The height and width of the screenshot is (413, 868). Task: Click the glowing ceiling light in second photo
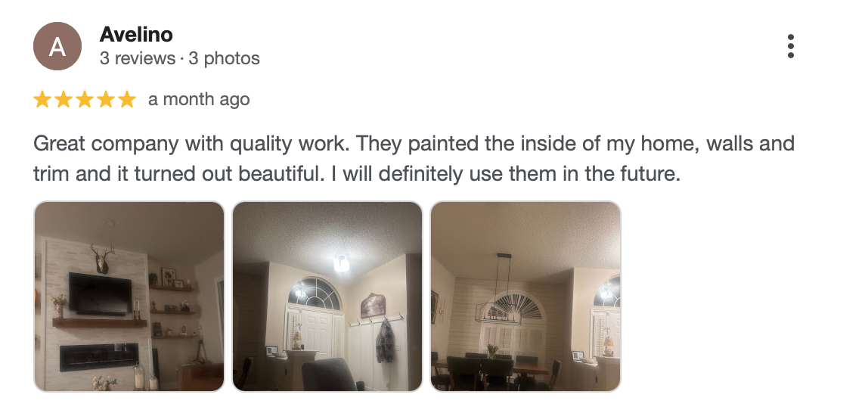click(342, 263)
